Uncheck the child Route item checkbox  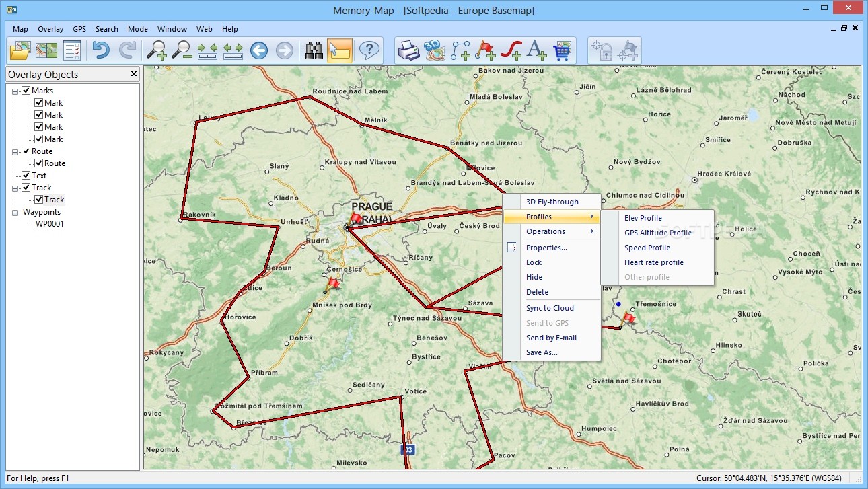coord(39,163)
